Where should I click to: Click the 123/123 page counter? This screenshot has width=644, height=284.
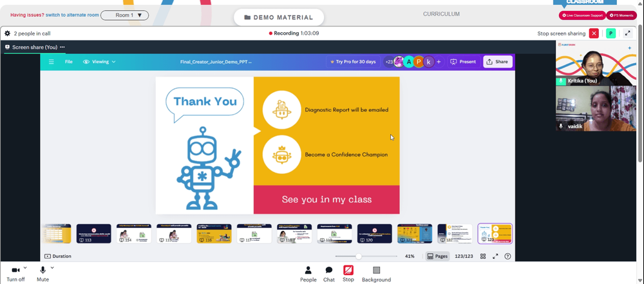point(464,256)
